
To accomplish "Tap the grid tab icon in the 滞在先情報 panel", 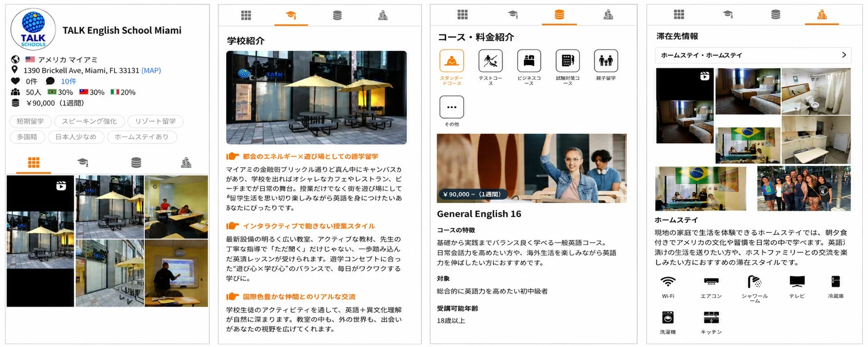I will (x=679, y=15).
